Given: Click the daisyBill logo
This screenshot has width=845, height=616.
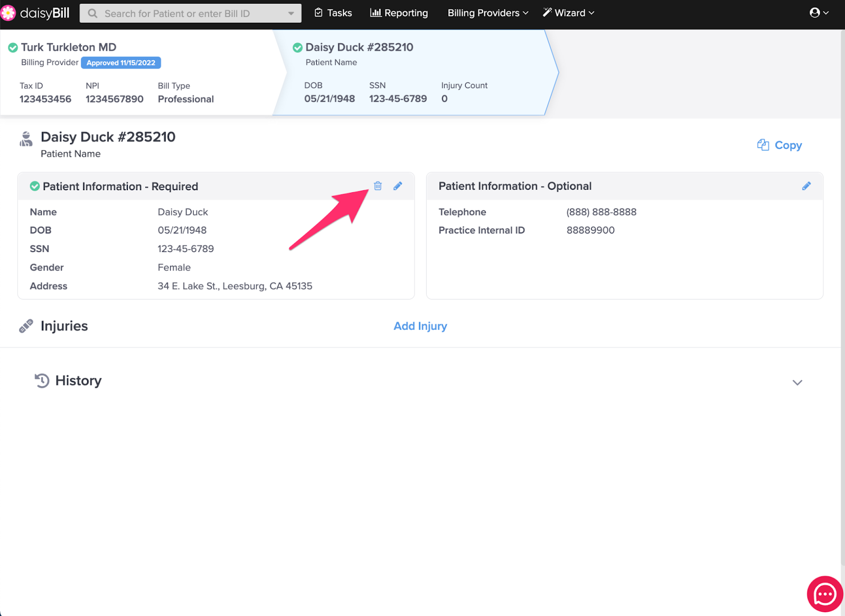Looking at the screenshot, I should [36, 13].
